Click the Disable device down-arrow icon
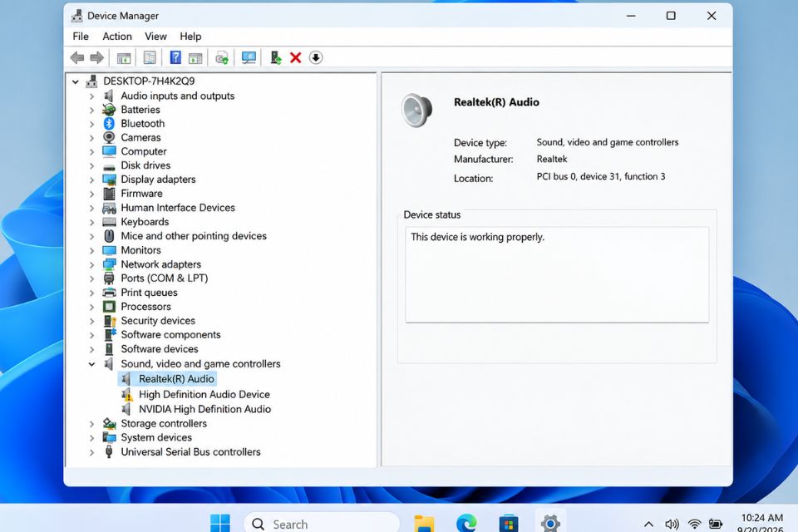 click(x=316, y=57)
